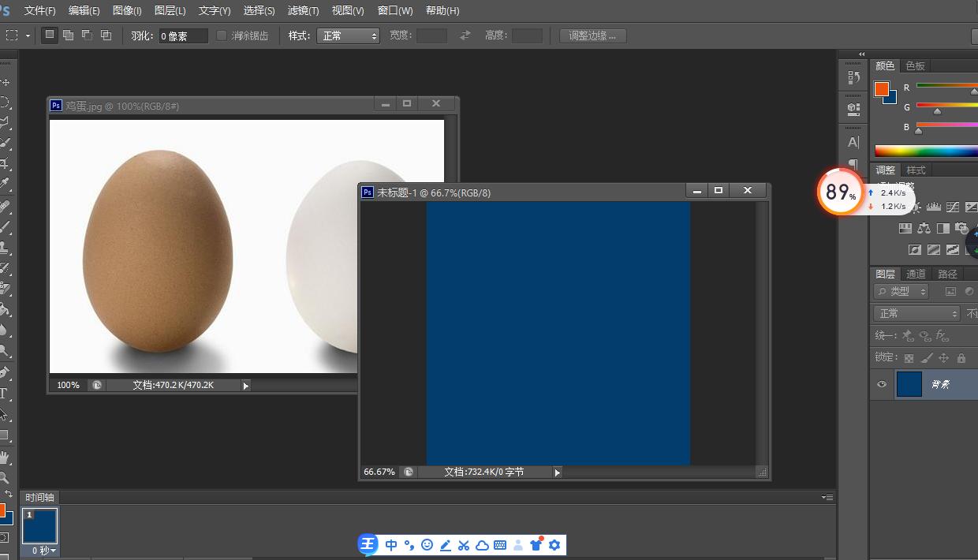This screenshot has height=560, width=978.
Task: Click the 调整边缘 button
Action: [592, 35]
